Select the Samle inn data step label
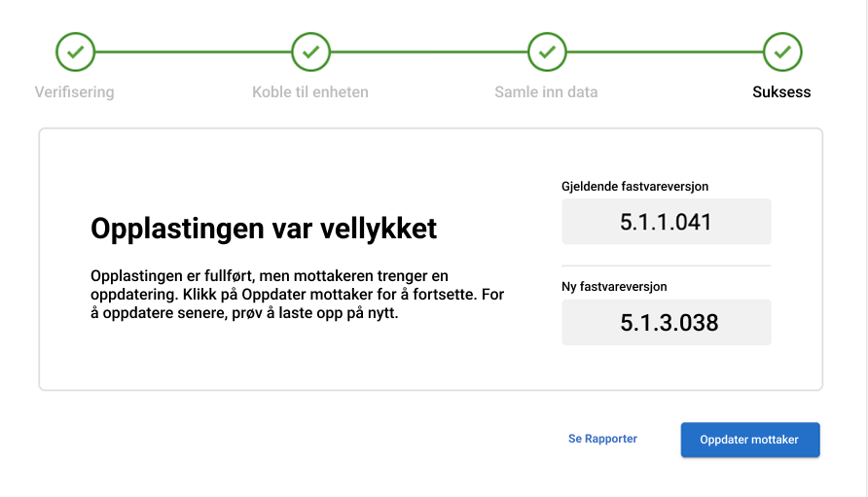868x497 pixels. (x=546, y=92)
